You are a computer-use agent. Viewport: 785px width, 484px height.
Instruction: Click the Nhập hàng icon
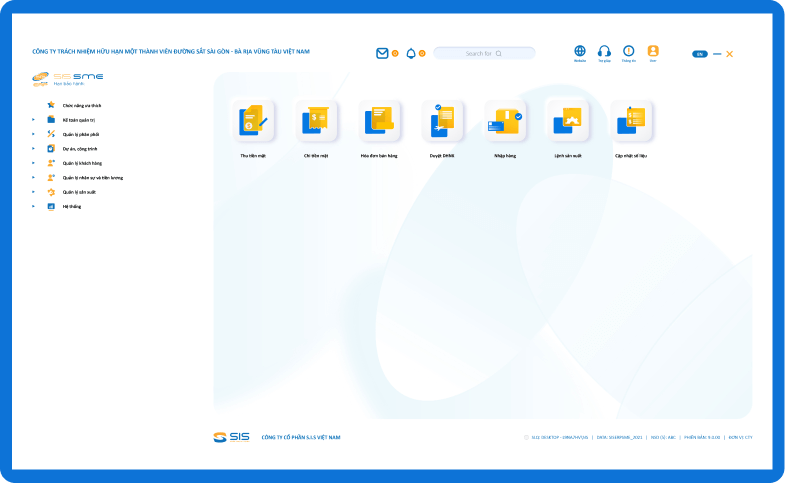point(504,120)
